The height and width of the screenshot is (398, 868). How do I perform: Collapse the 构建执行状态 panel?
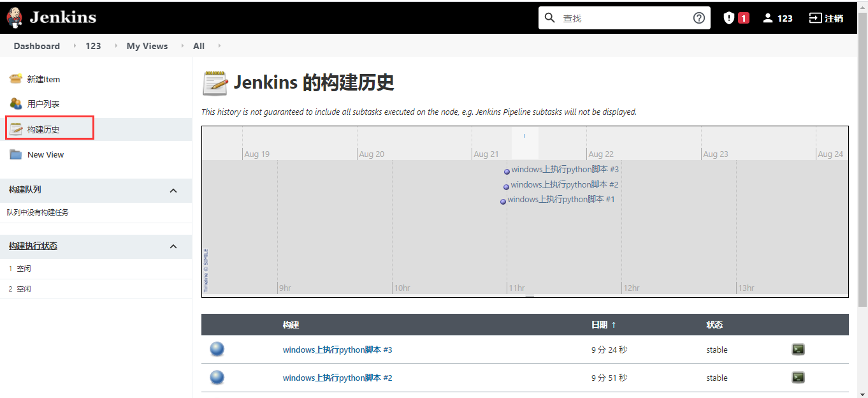tap(173, 246)
